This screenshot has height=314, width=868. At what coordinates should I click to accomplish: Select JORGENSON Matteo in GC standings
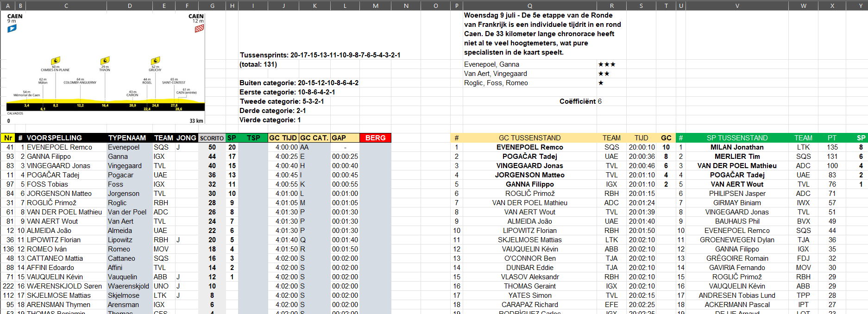click(529, 175)
